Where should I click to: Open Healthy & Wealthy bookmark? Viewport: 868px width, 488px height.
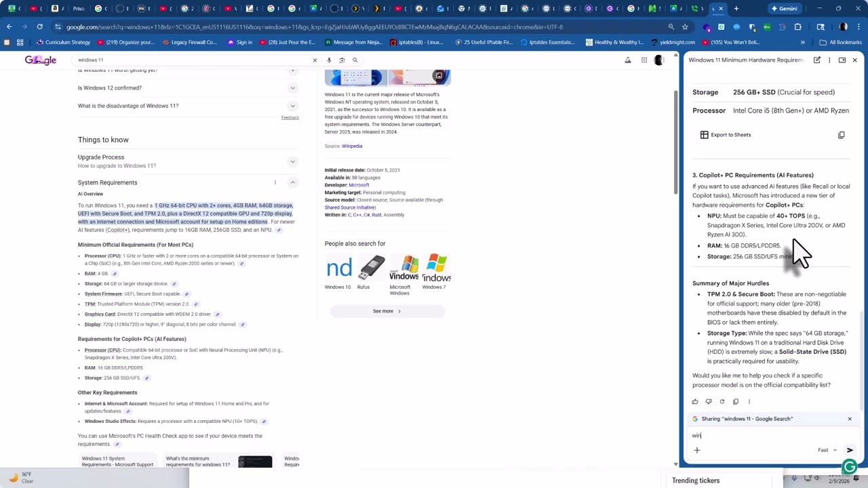click(x=614, y=42)
